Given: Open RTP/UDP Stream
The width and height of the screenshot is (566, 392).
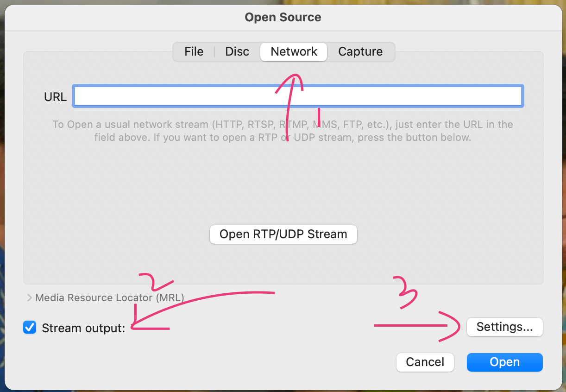Looking at the screenshot, I should 283,234.
